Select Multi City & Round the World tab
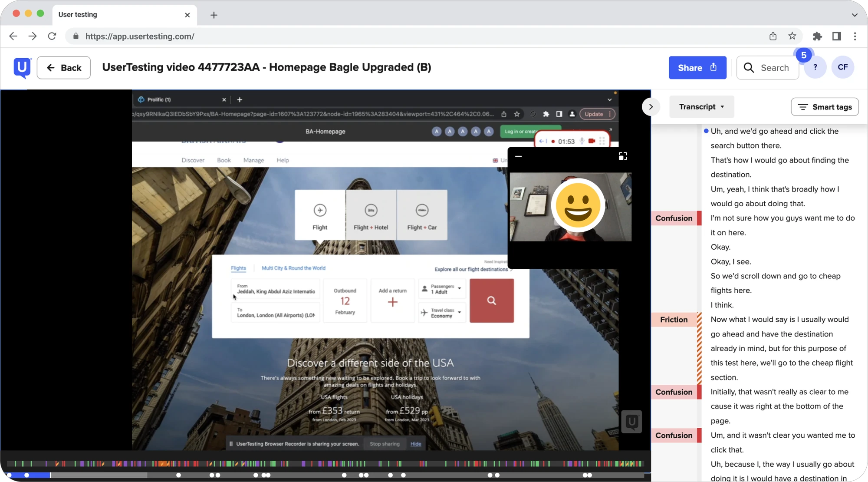The height and width of the screenshot is (482, 868). point(293,268)
